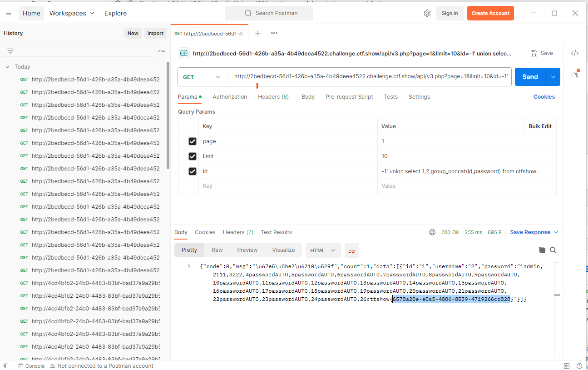The width and height of the screenshot is (588, 370).
Task: Click the HTTP request type icon
Action: pyautogui.click(x=184, y=53)
